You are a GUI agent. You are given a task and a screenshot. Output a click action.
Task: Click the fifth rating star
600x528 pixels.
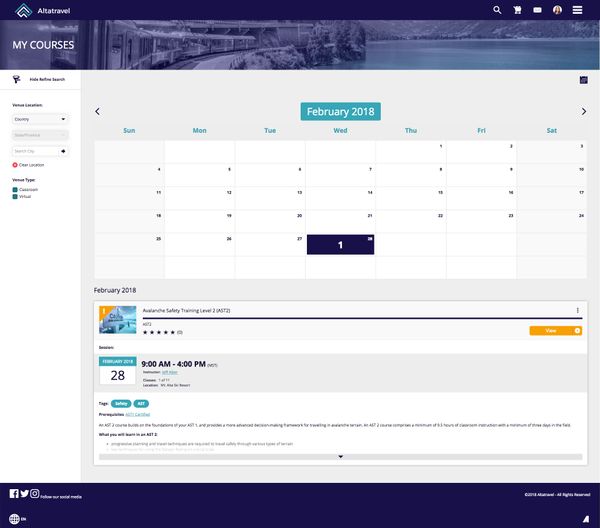pos(173,332)
